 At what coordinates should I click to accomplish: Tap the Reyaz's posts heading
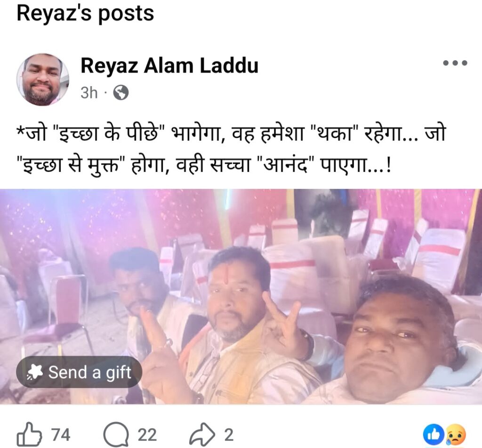(85, 14)
